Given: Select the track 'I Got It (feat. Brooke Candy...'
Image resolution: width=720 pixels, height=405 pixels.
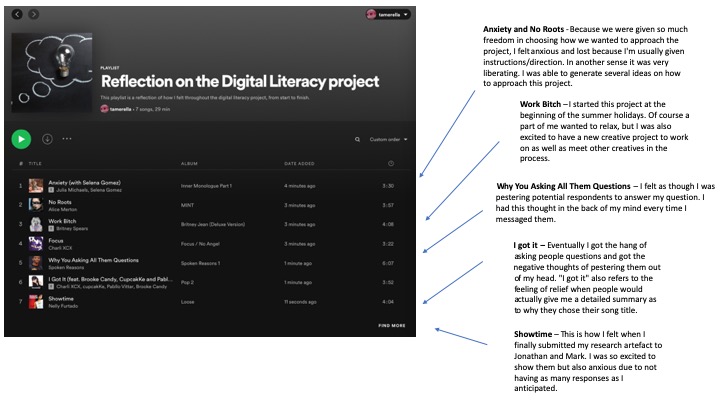Looking at the screenshot, I should (111, 279).
